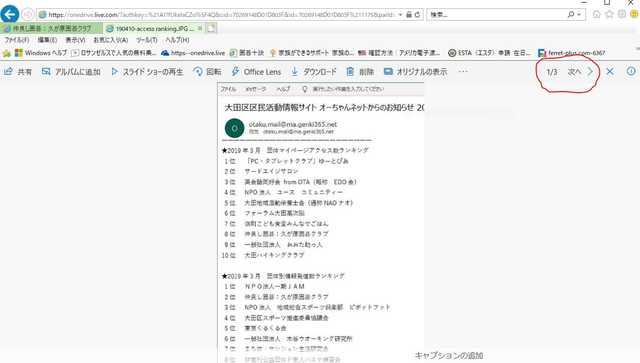The width and height of the screenshot is (640, 363).
Task: Reload the page with the refresh icon
Action: pyautogui.click(x=418, y=15)
